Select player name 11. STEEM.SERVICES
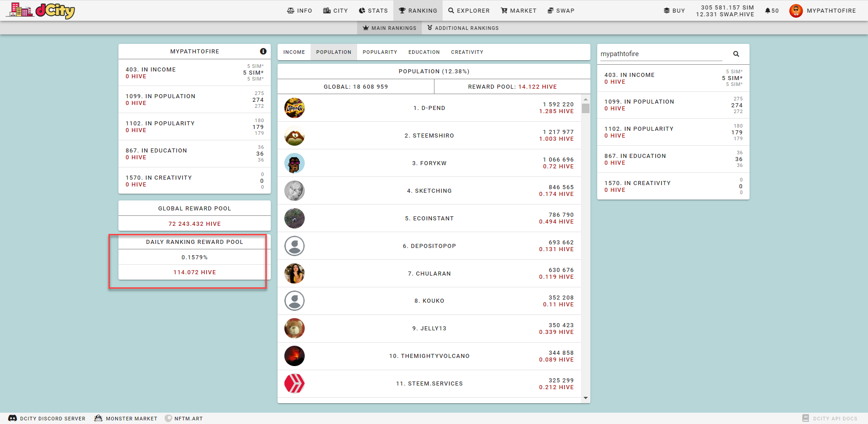 click(x=429, y=384)
